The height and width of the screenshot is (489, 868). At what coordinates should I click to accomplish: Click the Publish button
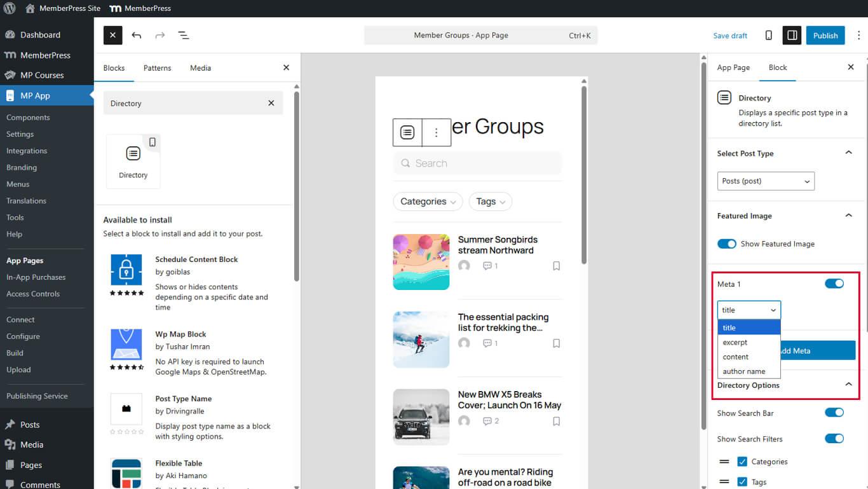825,36
